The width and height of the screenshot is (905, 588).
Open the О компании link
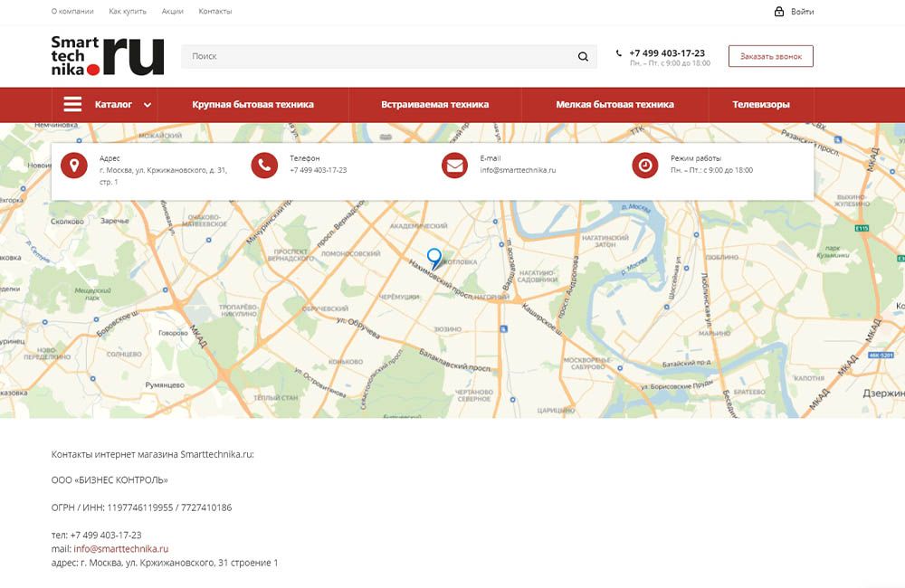(x=72, y=12)
